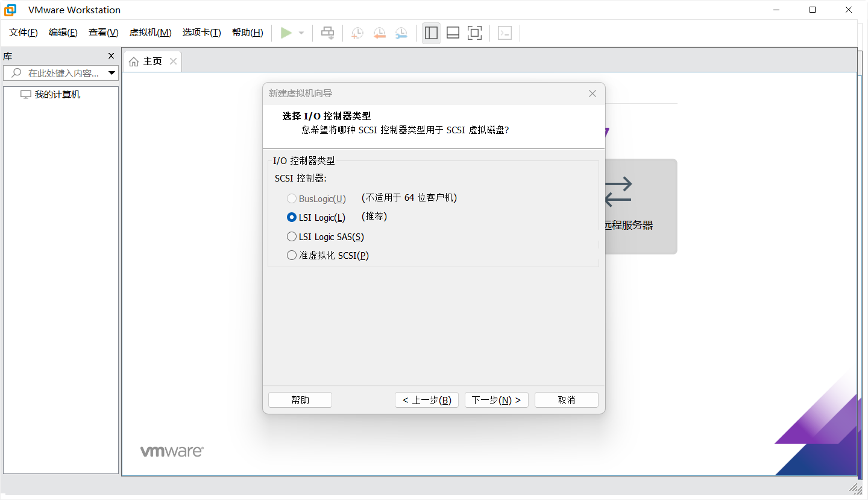Select the LSI Logic SAS option

tap(292, 236)
